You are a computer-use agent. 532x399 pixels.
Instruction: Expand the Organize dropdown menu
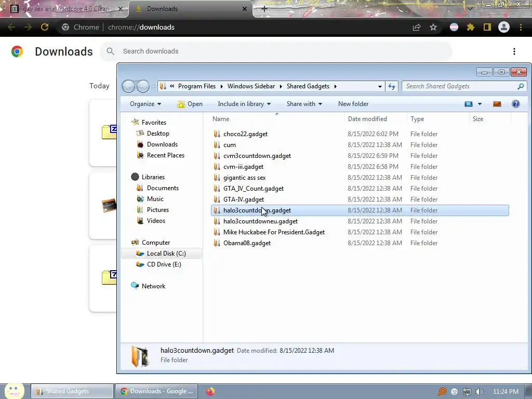click(x=145, y=104)
